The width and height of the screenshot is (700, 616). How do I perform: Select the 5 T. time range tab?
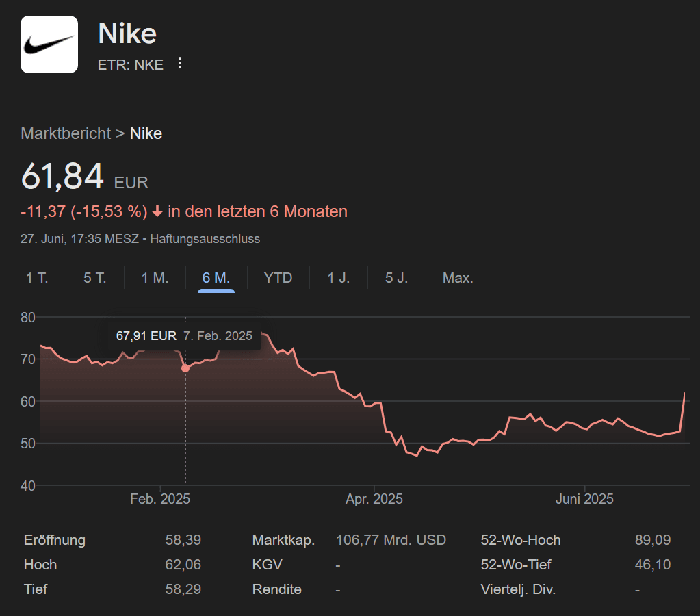[x=95, y=278]
